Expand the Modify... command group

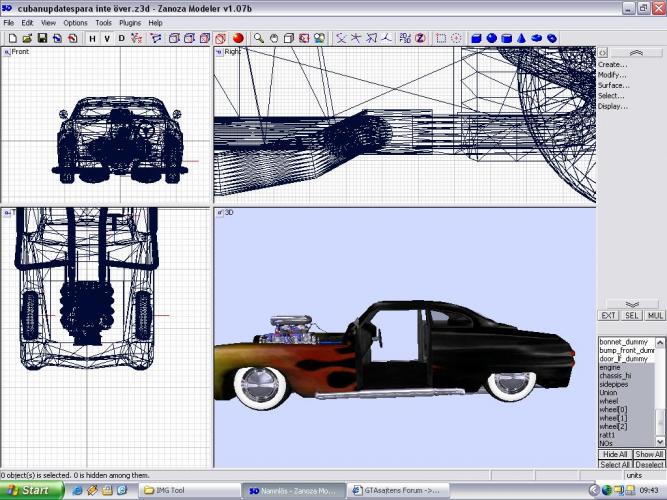(613, 75)
